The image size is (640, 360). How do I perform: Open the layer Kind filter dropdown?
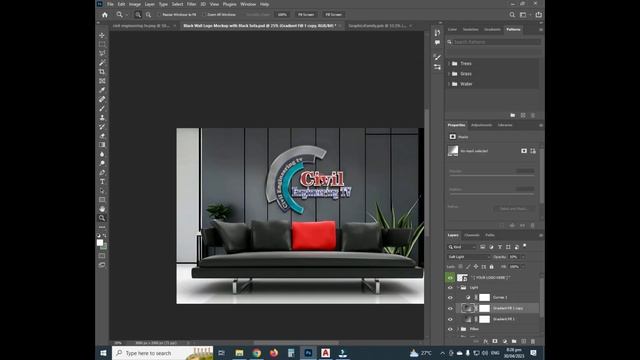(x=462, y=247)
